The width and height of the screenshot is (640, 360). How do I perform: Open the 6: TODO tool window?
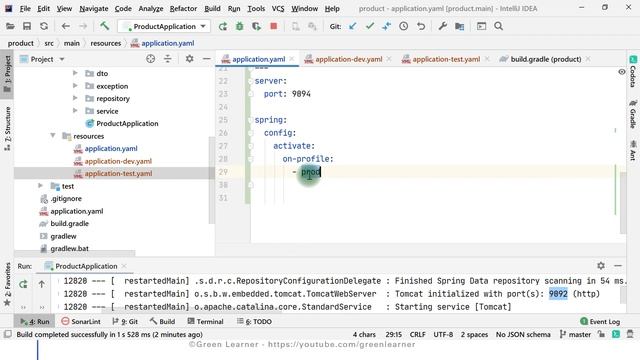(254, 322)
